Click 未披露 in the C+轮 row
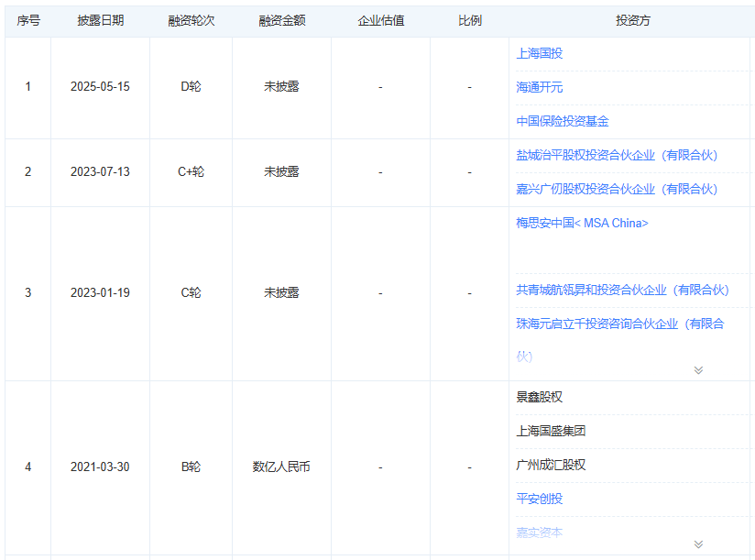 (x=281, y=172)
